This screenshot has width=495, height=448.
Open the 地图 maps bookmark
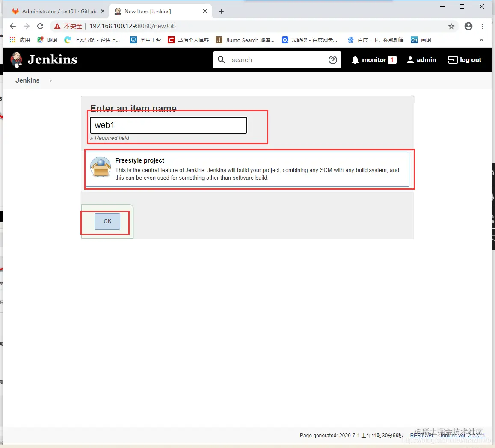point(47,40)
